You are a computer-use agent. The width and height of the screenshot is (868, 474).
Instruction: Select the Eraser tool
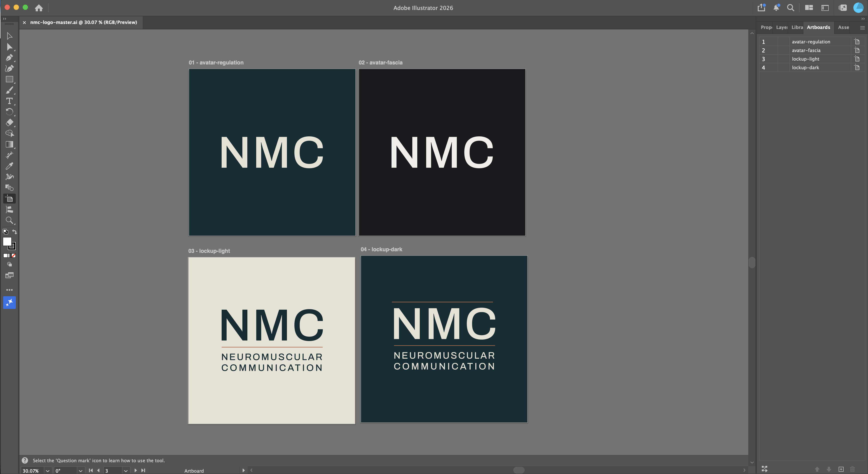pos(9,123)
